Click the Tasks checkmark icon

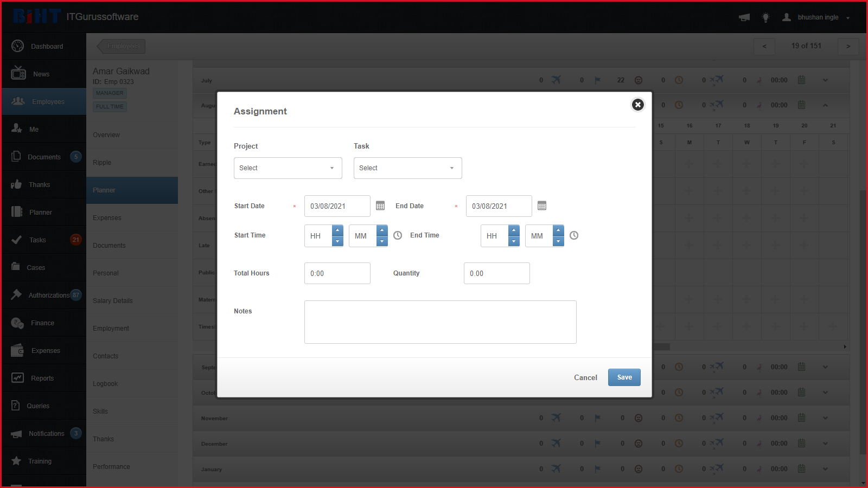(17, 240)
